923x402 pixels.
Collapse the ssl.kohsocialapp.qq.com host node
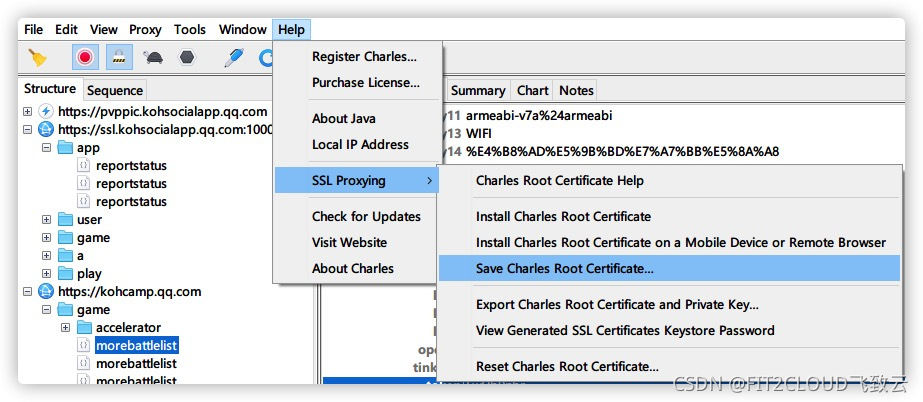pos(27,129)
